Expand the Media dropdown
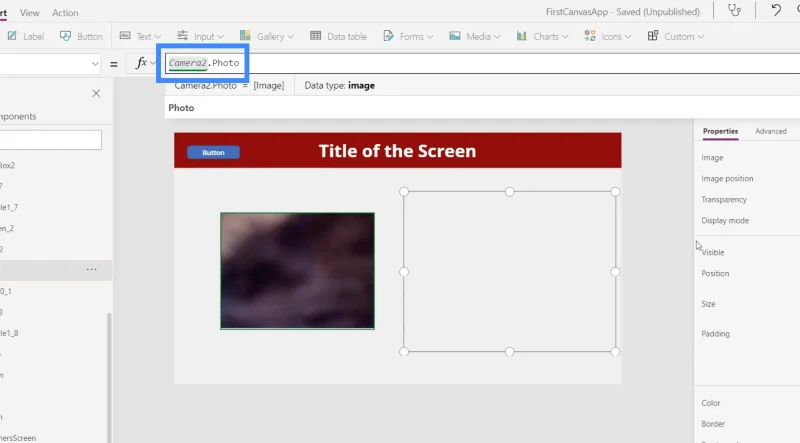 tap(475, 36)
